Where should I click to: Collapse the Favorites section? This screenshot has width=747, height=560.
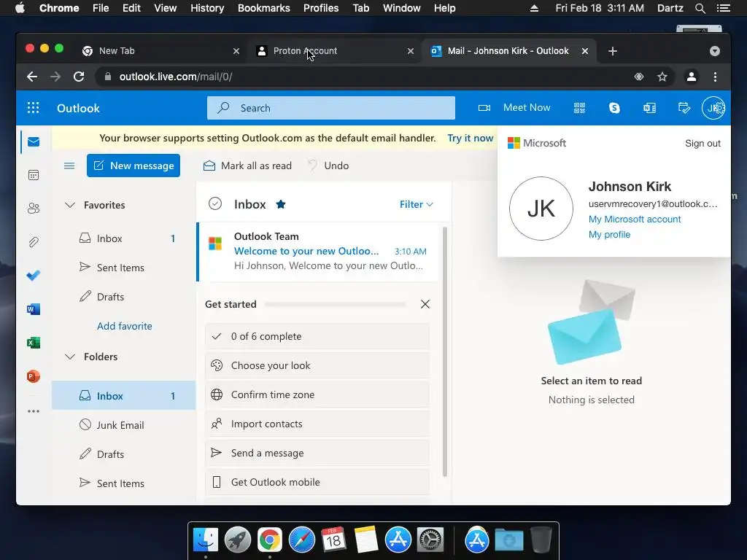coord(70,205)
